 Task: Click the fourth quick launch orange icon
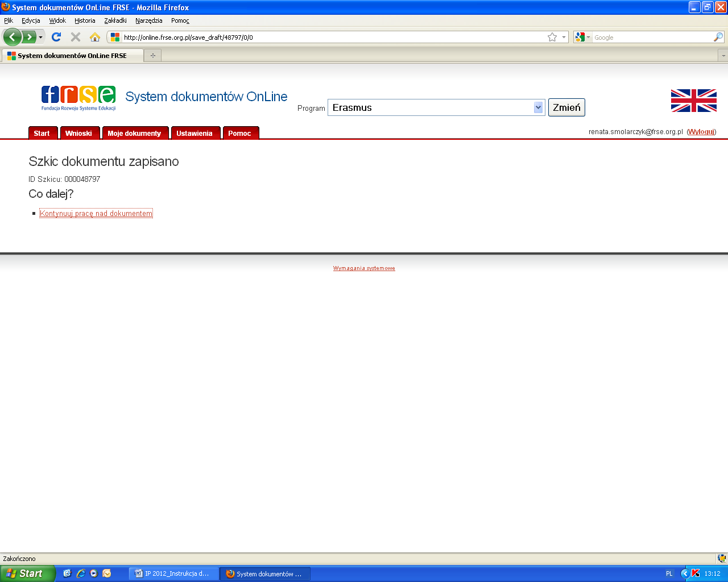107,573
